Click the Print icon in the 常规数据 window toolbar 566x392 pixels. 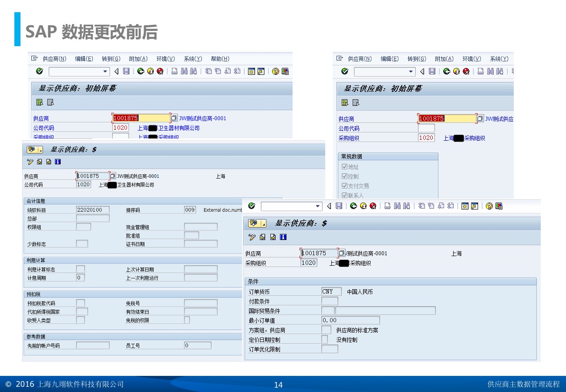pos(481,71)
